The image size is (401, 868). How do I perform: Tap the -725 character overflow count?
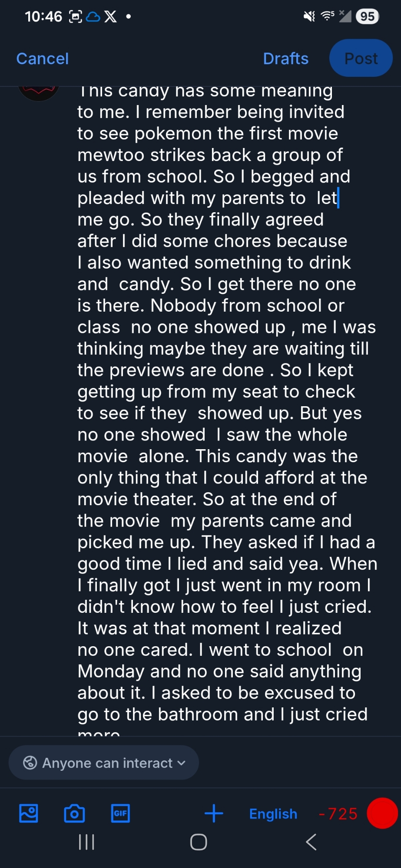(338, 814)
